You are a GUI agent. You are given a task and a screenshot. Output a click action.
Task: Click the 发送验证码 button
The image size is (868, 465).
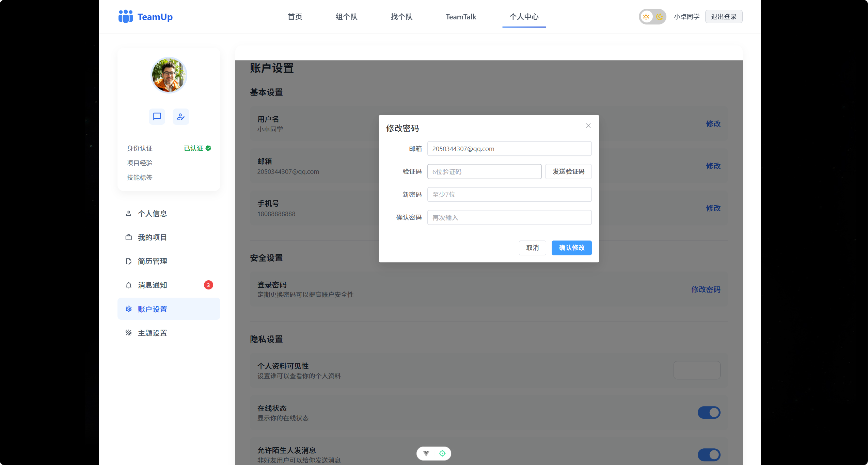pos(568,171)
